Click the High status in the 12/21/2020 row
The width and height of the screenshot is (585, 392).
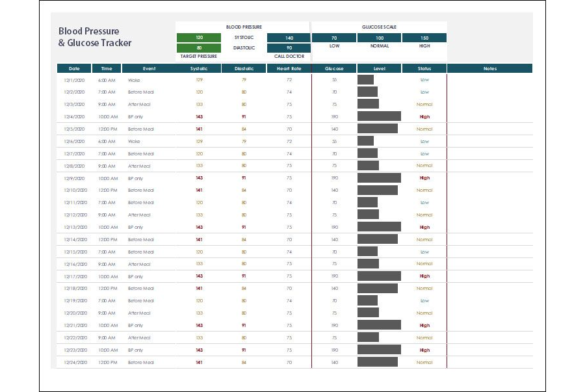[424, 326]
